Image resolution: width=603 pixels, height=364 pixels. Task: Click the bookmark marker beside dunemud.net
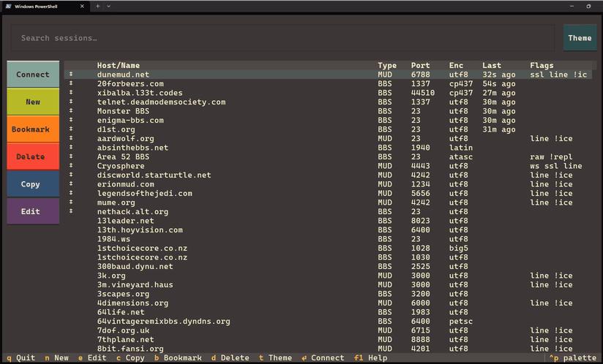coord(71,75)
